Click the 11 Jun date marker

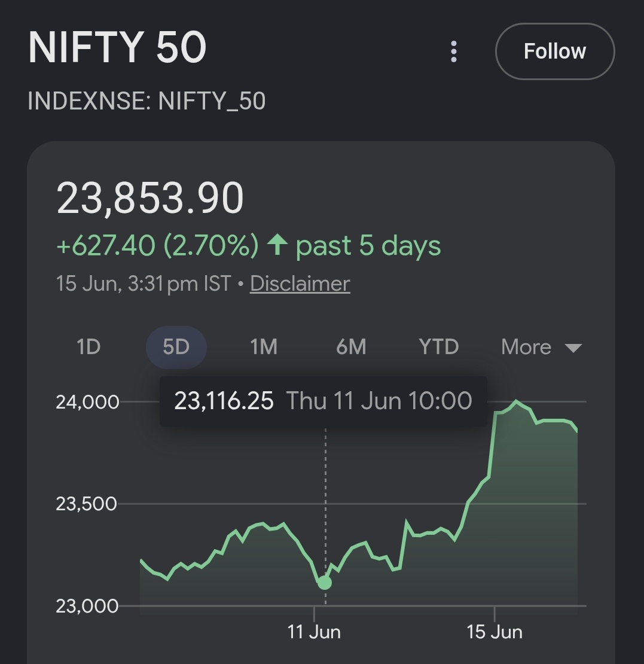pos(314,632)
